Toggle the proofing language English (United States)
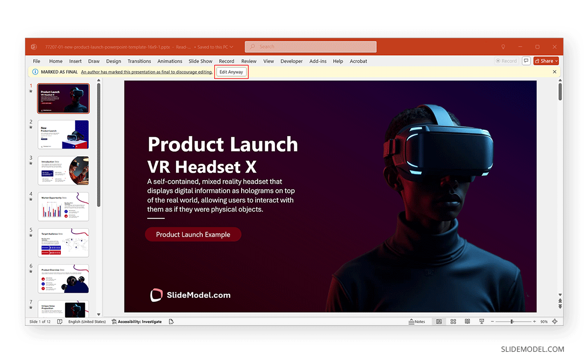Image resolution: width=588 pixels, height=364 pixels. click(87, 321)
